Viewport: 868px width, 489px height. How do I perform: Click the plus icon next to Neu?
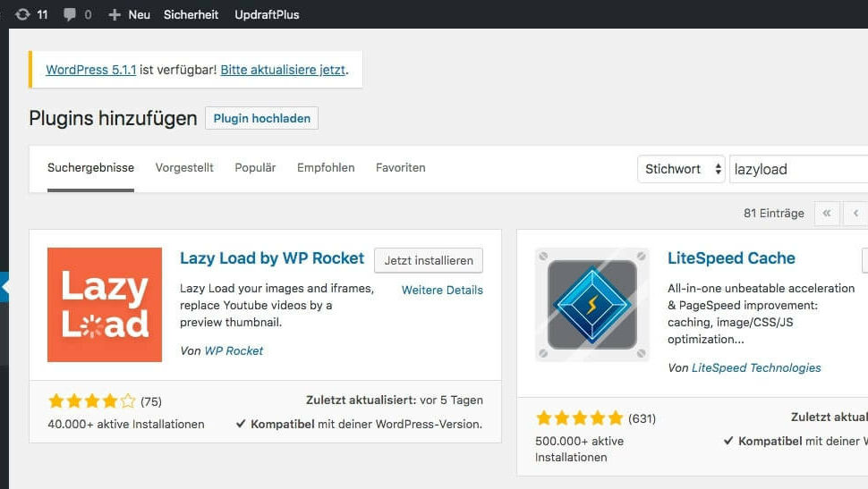(x=114, y=15)
